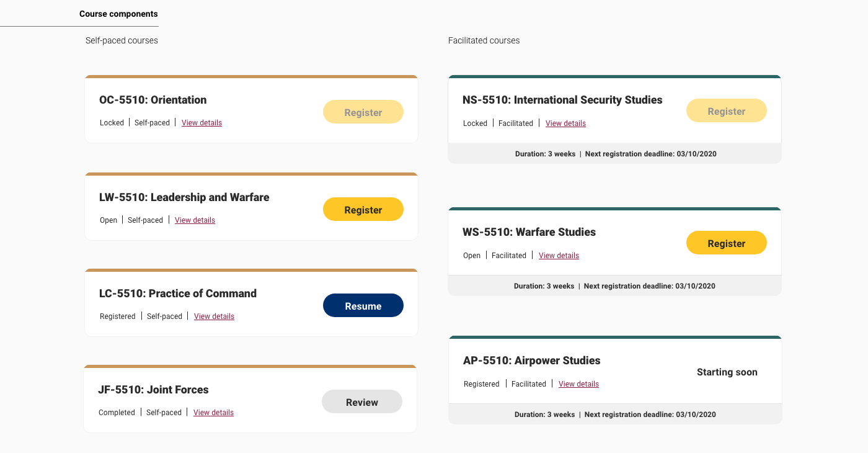Select the Facilitated courses section heading
Screen dimensions: 868x453
coord(484,40)
